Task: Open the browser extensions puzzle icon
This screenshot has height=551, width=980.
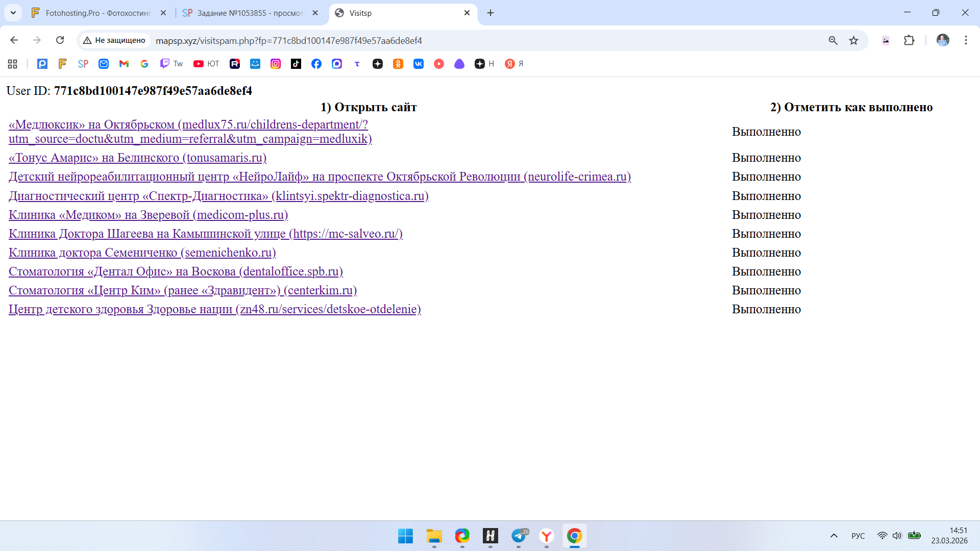Action: click(909, 40)
